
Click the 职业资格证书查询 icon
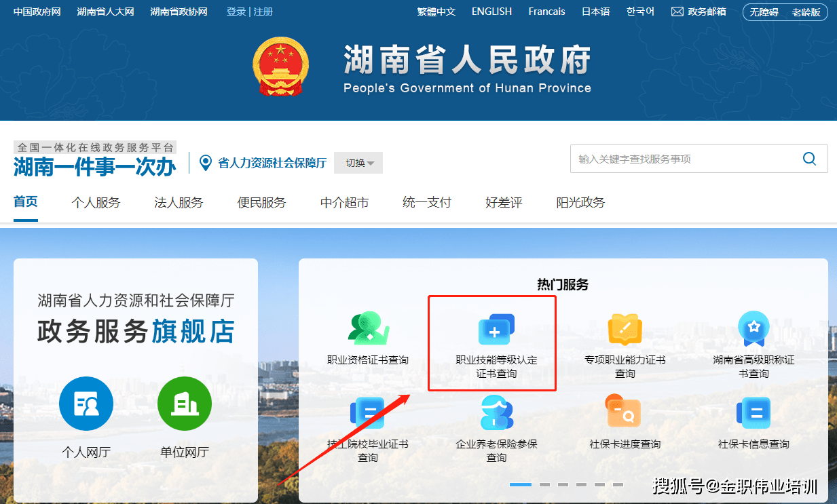tap(368, 329)
